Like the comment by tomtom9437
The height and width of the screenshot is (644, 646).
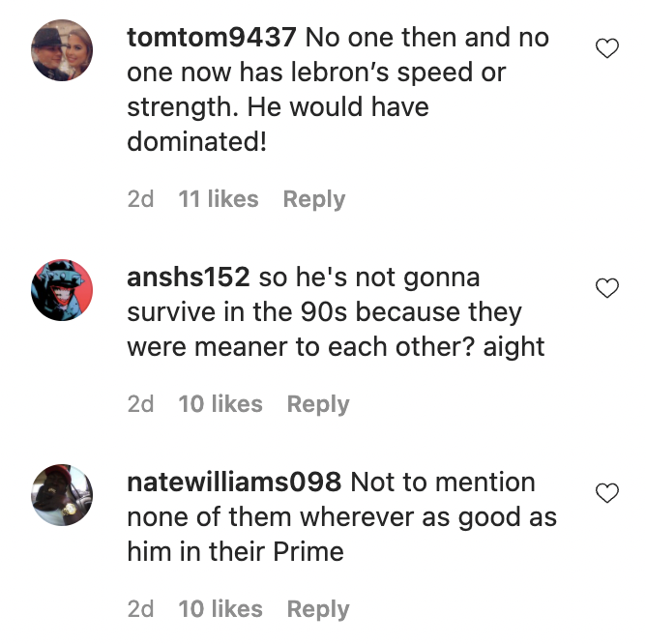click(x=606, y=48)
